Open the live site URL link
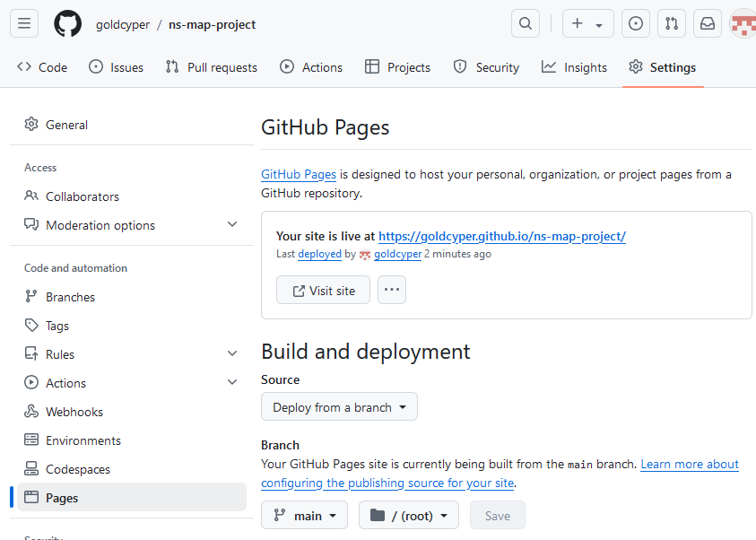The width and height of the screenshot is (756, 540). (x=502, y=236)
